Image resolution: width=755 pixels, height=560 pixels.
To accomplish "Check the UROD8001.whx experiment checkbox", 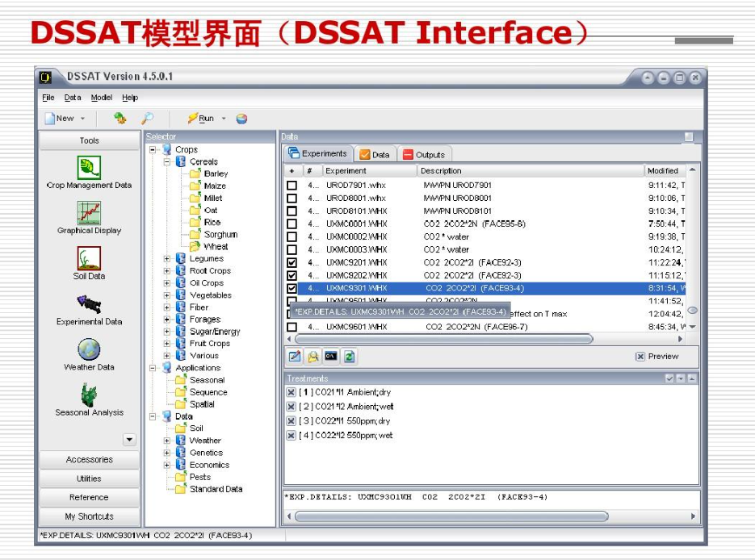I will (292, 199).
